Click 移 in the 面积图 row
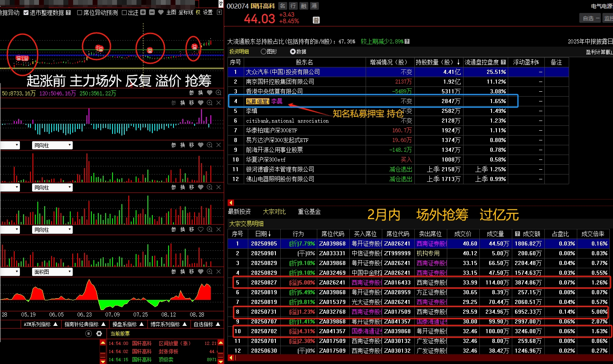Image resolution: width=613 pixels, height=364 pixels. (x=192, y=271)
